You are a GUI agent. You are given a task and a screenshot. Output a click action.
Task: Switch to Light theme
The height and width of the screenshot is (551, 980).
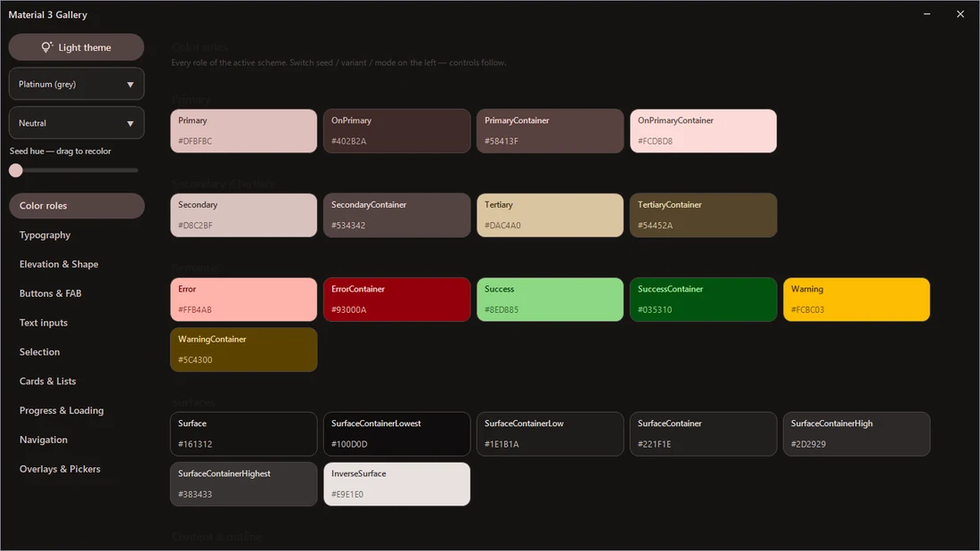point(77,47)
